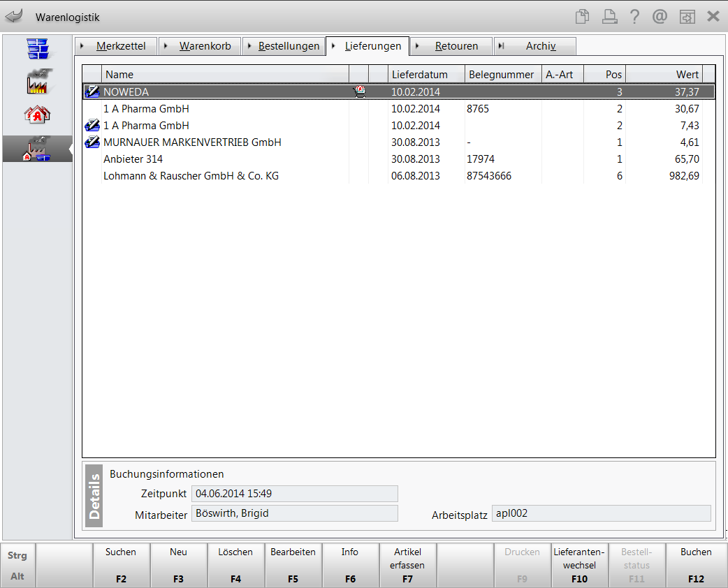Click the status icon right of NOWEDA
728x588 pixels.
coord(359,91)
